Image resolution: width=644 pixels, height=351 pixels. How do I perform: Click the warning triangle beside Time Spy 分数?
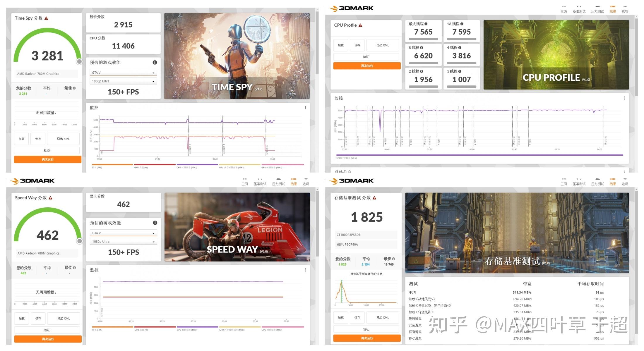(46, 18)
